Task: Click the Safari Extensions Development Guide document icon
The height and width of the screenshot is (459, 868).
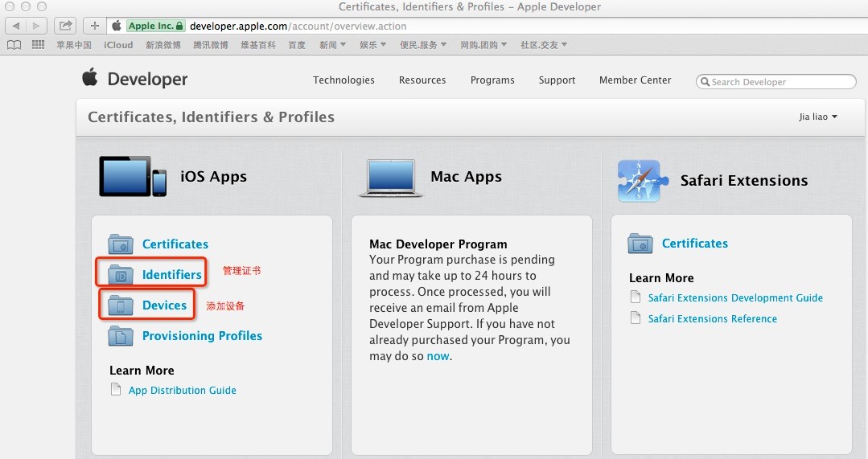Action: click(x=636, y=297)
